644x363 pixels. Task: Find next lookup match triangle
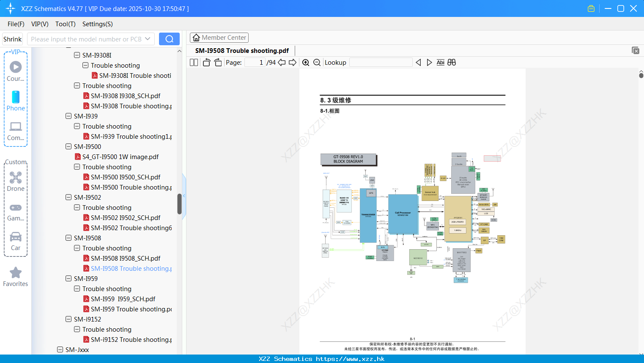click(x=429, y=63)
